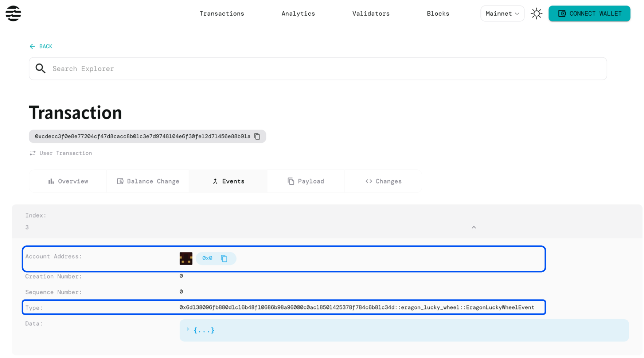Open the Analytics navigation page
Screen dimensions: 644x358
click(x=298, y=14)
